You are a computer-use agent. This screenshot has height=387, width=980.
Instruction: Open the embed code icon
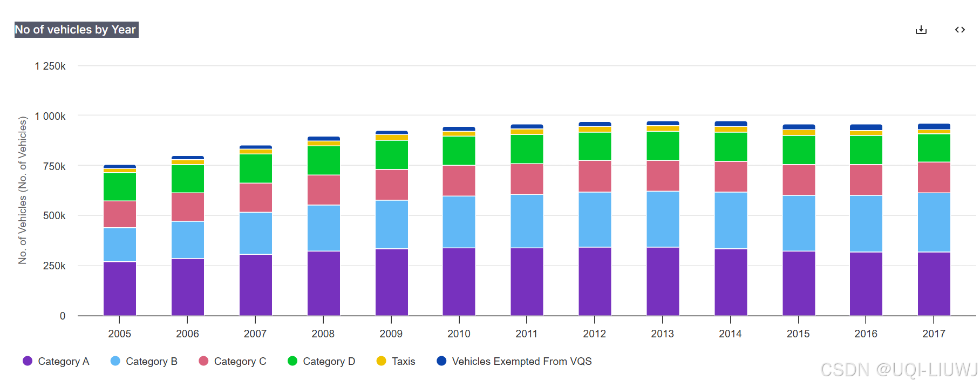(x=959, y=30)
